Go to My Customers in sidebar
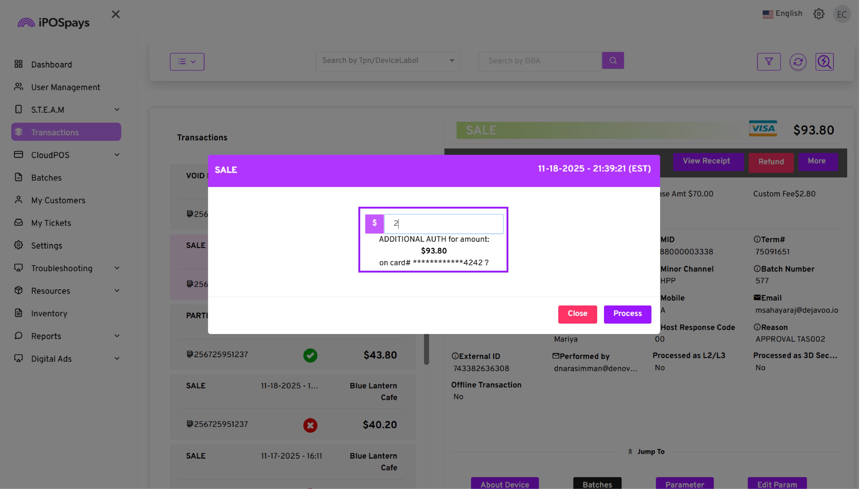This screenshot has height=489, width=868. pyautogui.click(x=58, y=201)
